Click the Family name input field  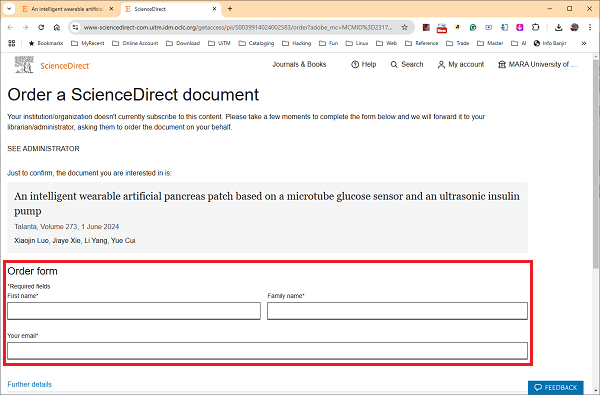tap(397, 311)
